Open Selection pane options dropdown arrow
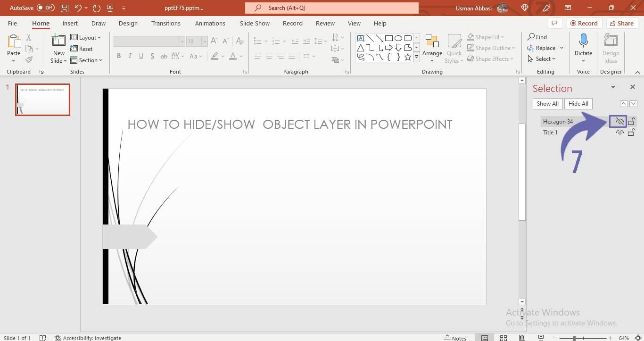 pos(613,87)
